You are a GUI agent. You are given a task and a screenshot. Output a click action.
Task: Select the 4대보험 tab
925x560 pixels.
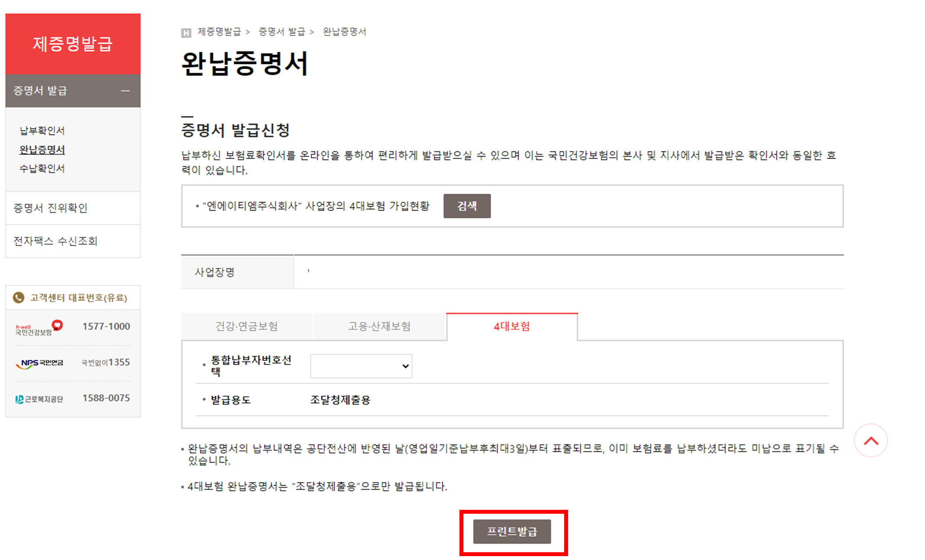click(x=512, y=326)
